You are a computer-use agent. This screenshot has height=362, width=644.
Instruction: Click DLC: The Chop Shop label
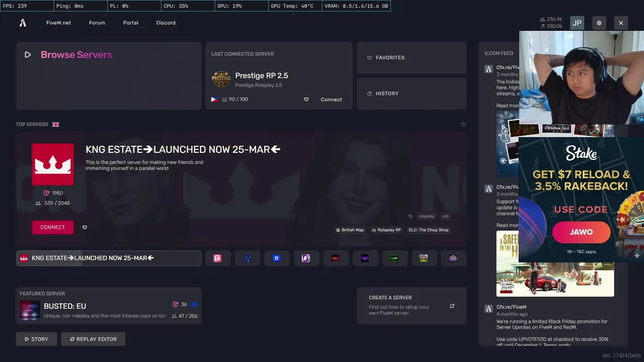click(429, 230)
